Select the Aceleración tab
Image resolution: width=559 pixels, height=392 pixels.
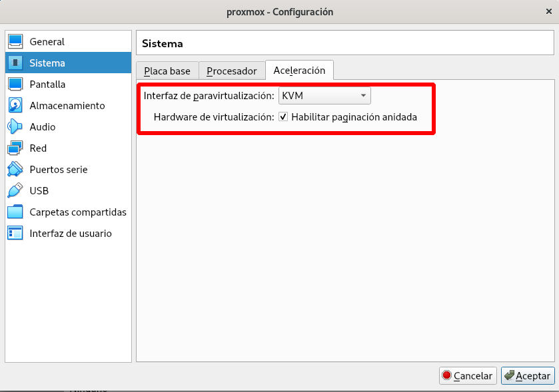(299, 71)
